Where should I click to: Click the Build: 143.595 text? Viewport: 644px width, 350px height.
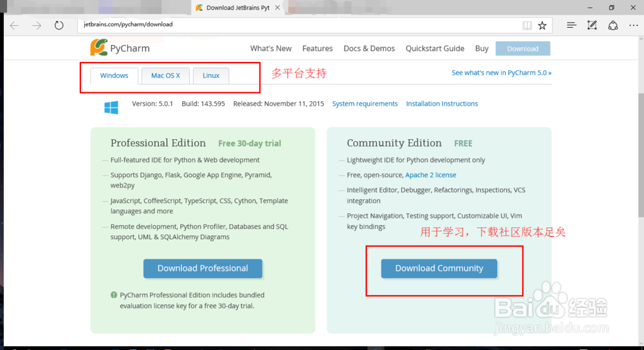(204, 104)
